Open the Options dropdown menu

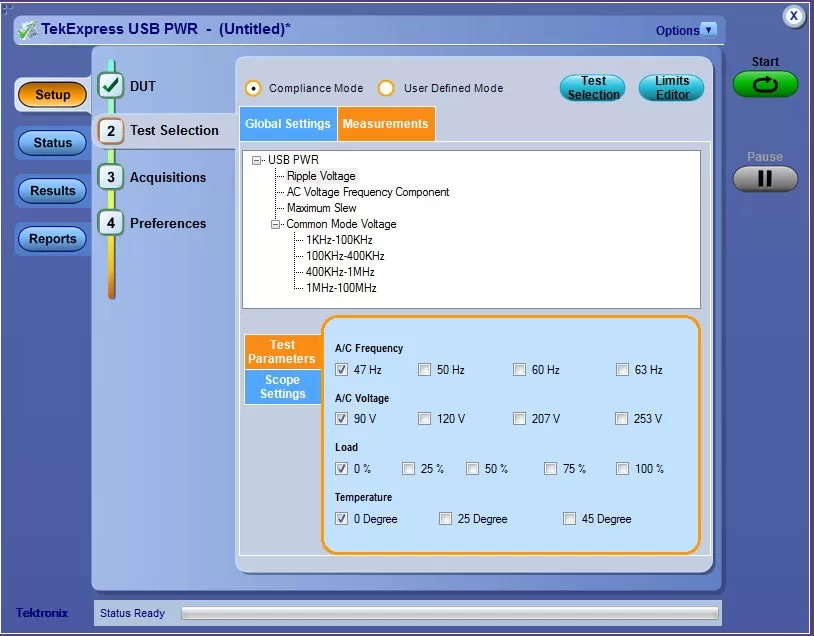(709, 30)
